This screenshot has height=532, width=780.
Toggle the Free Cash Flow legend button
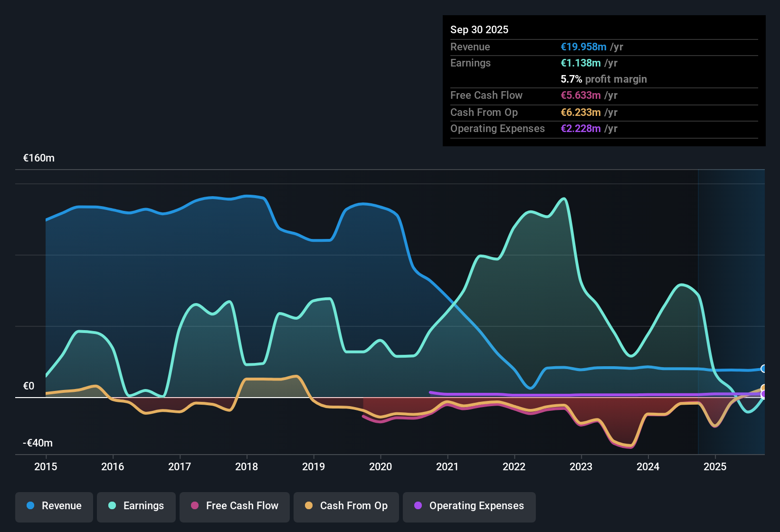[x=235, y=506]
